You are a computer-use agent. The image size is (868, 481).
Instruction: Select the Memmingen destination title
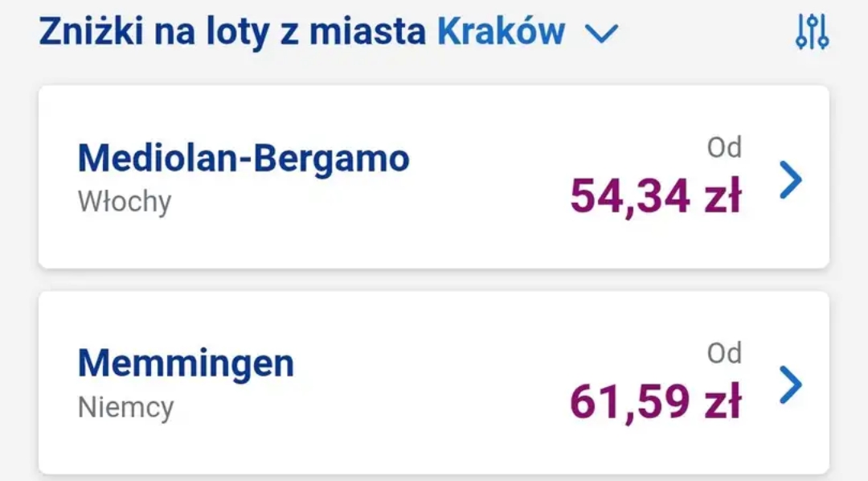186,364
